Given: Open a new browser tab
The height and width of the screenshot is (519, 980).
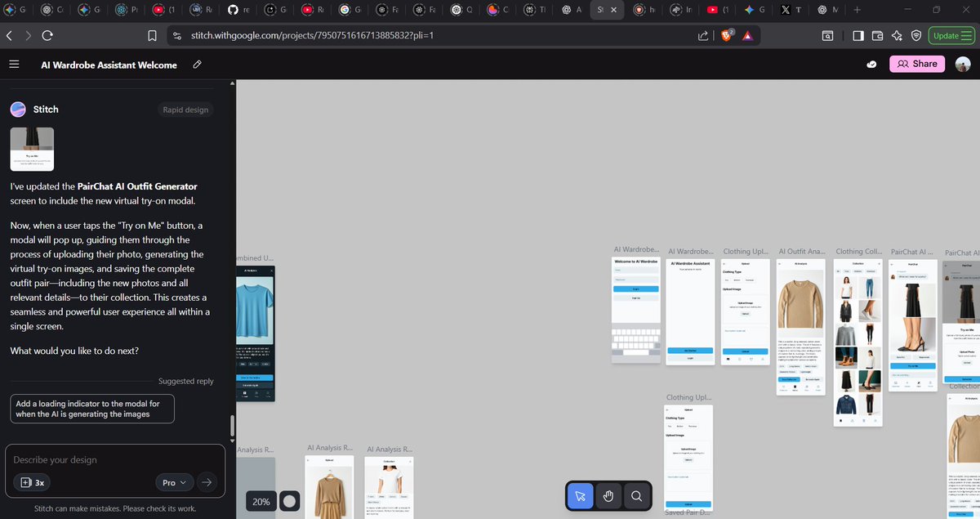Looking at the screenshot, I should (857, 10).
